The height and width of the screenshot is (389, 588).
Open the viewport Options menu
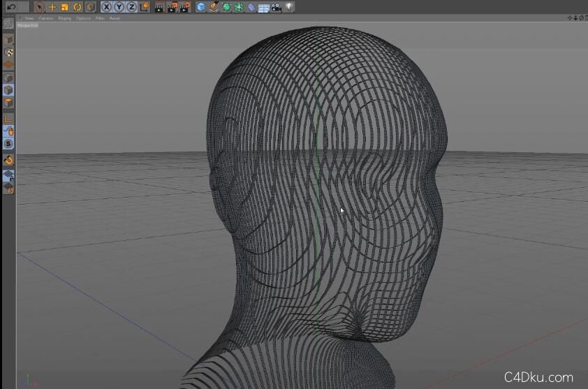(x=83, y=18)
